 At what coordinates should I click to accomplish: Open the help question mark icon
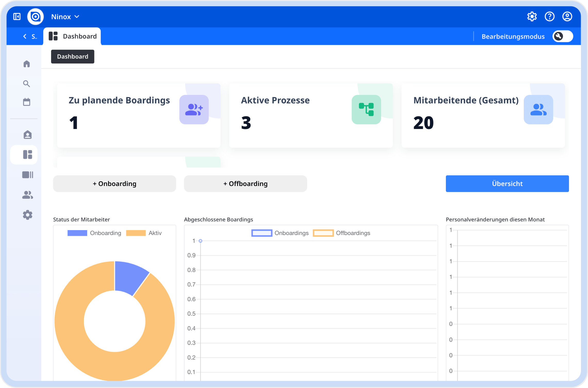click(x=549, y=17)
